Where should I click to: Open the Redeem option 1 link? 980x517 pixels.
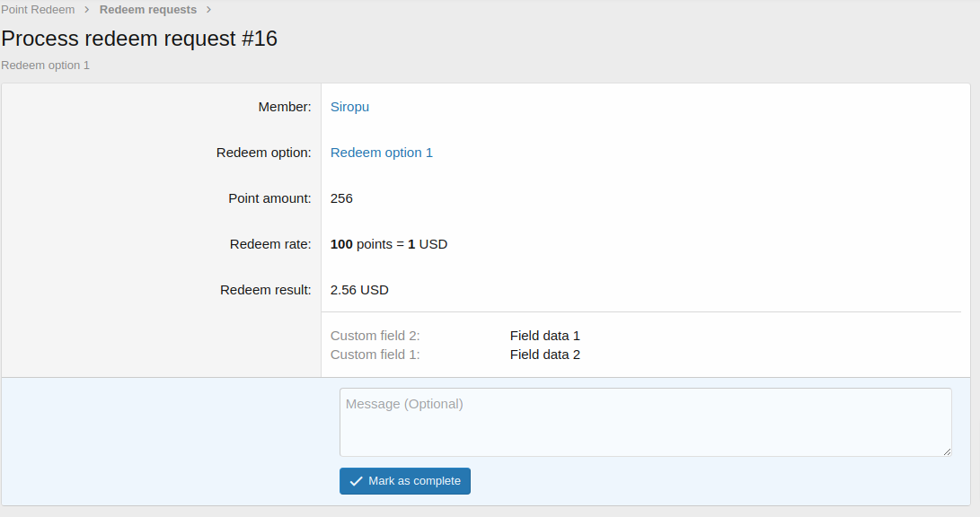[x=381, y=153]
